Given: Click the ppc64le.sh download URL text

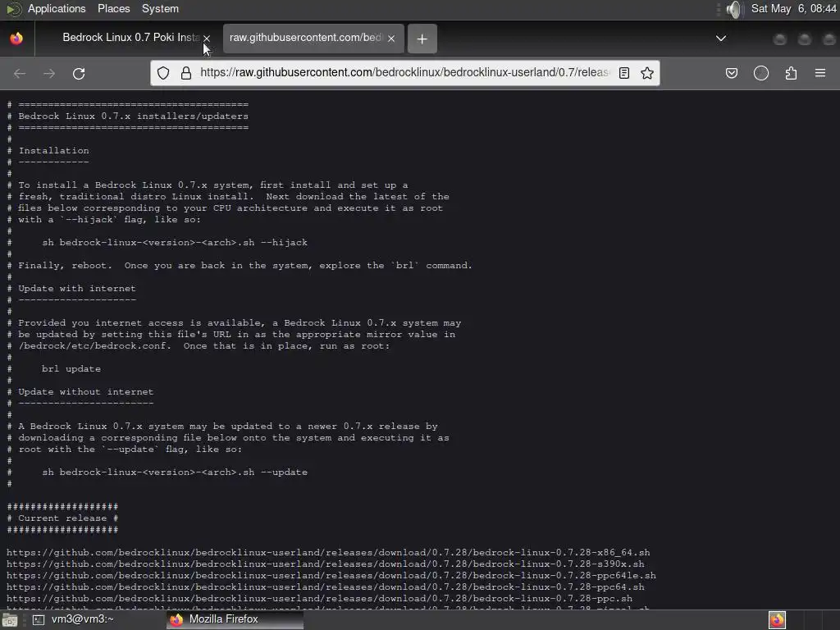Looking at the screenshot, I should [x=331, y=575].
